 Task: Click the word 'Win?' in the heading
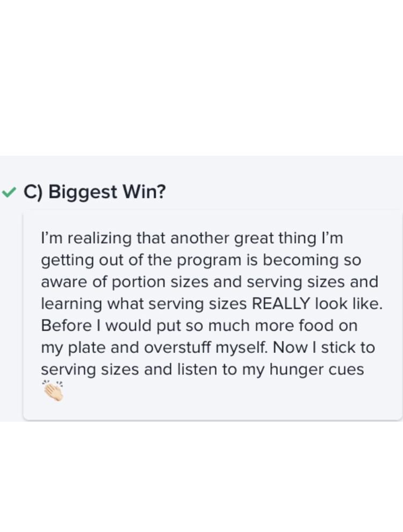tap(145, 191)
